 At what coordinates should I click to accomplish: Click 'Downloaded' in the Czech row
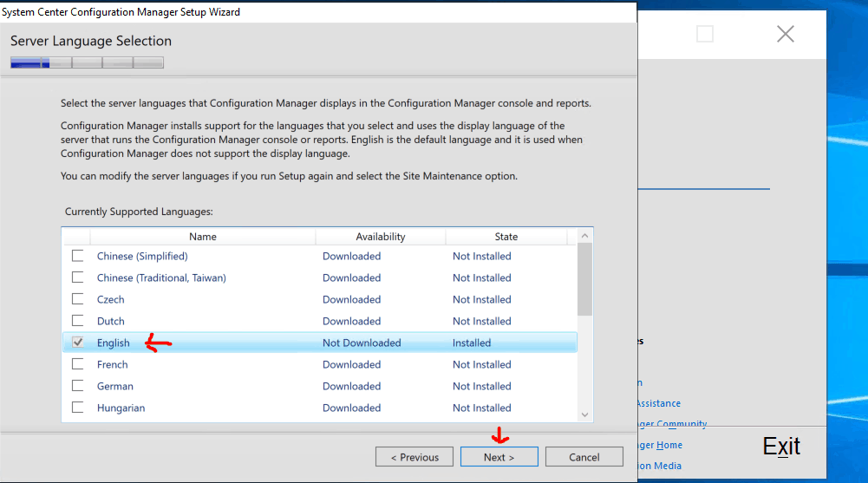coord(351,299)
